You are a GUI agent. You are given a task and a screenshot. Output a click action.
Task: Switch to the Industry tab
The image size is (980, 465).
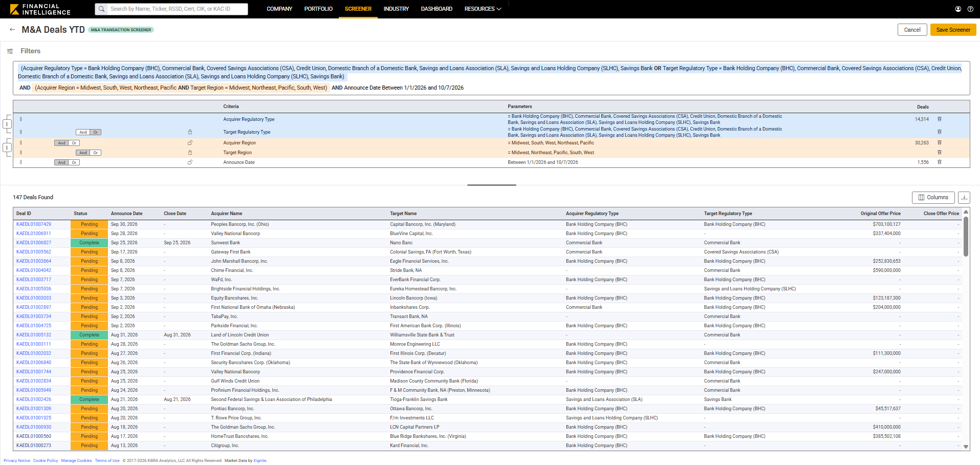click(x=396, y=9)
